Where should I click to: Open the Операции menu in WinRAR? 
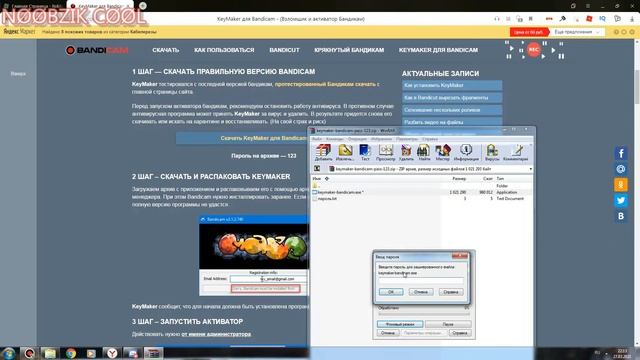click(x=357, y=139)
